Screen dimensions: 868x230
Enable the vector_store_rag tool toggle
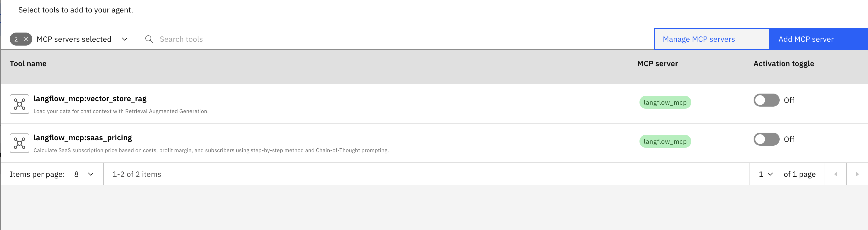pyautogui.click(x=766, y=100)
